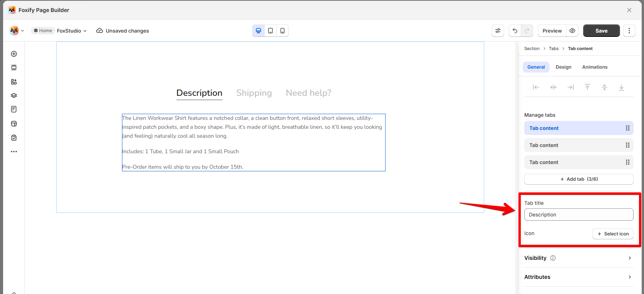Expand the Attributes section

click(579, 277)
